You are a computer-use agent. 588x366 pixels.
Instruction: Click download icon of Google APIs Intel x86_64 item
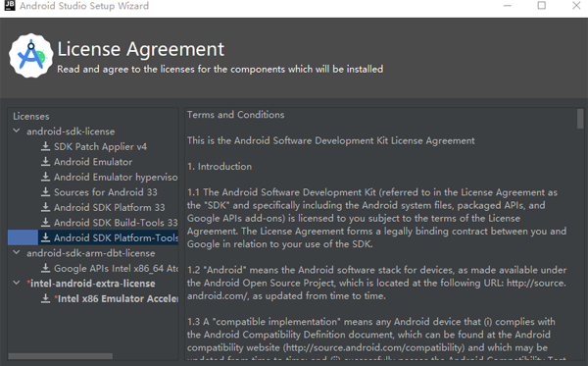click(45, 268)
